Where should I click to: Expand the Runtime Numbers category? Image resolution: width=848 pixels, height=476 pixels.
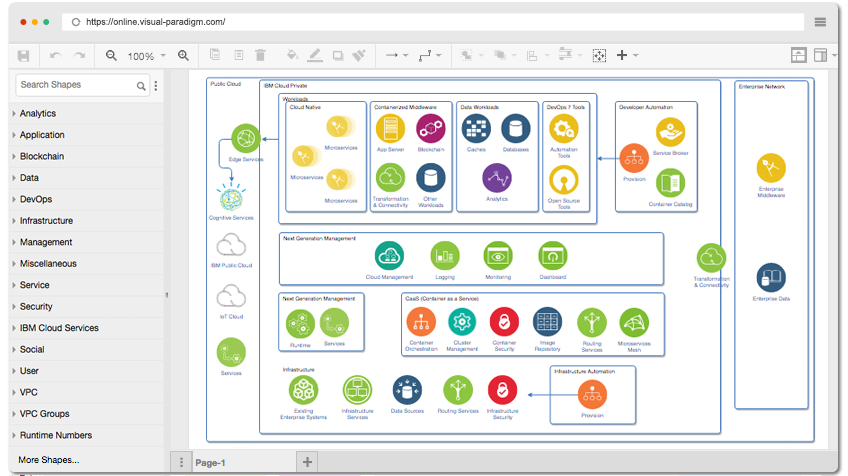[87, 435]
